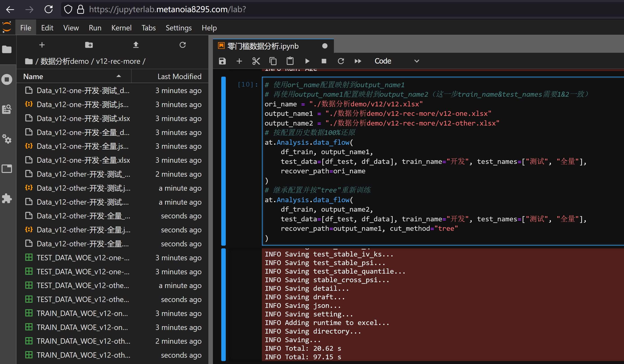Viewport: 624px width, 364px height.
Task: Cut selected cell with scissors icon
Action: coord(256,61)
